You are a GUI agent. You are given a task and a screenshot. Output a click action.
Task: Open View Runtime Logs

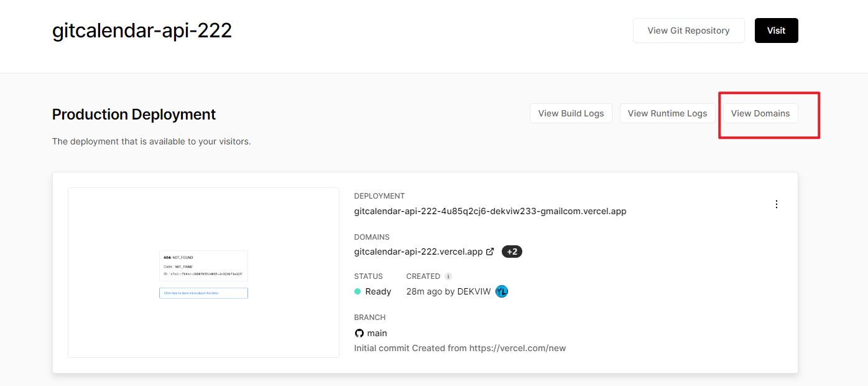pyautogui.click(x=667, y=113)
